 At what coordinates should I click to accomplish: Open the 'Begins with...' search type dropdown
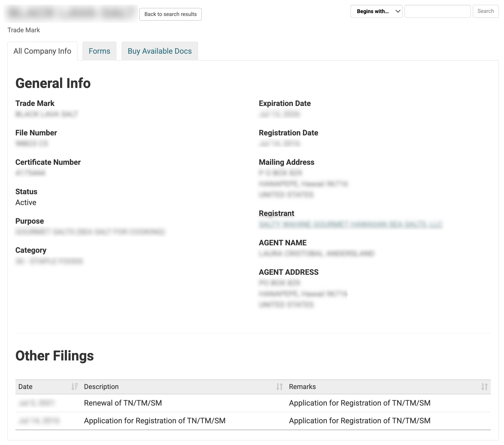[x=376, y=11]
